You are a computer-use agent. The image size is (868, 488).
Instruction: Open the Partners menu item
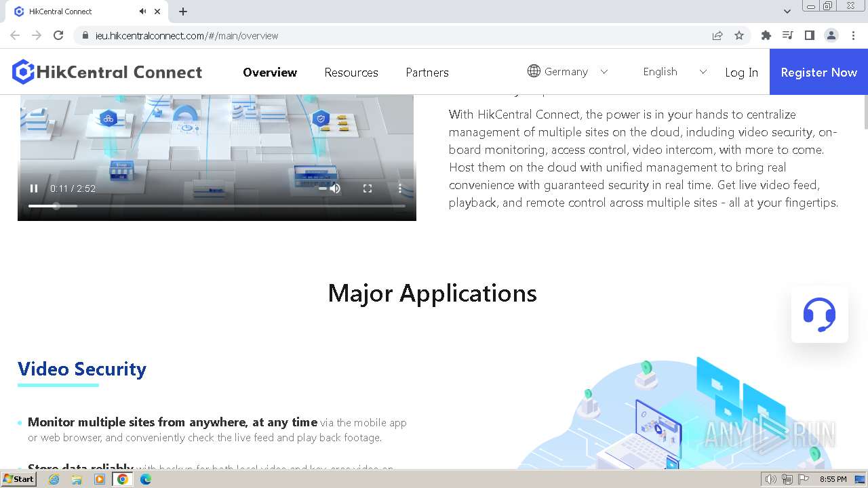pos(427,73)
